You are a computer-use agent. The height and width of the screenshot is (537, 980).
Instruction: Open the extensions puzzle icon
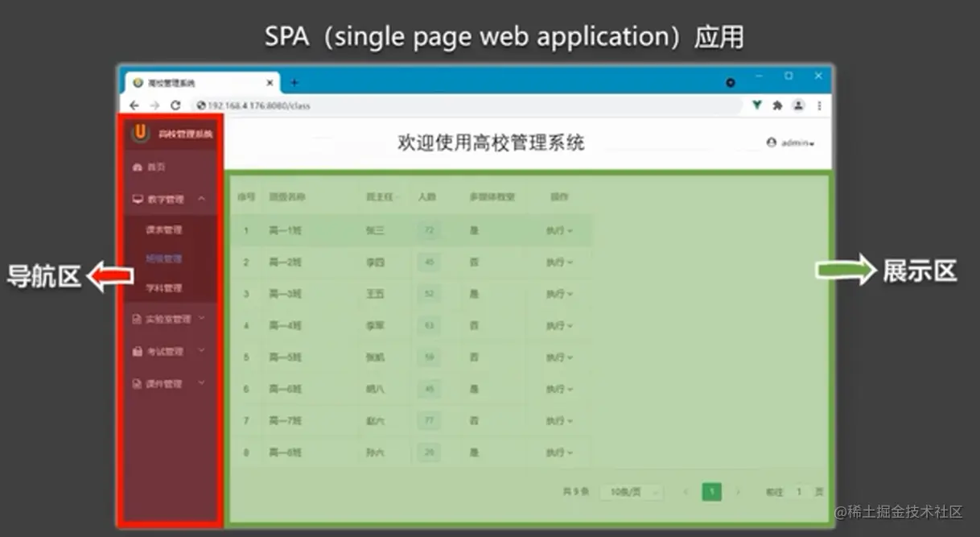click(777, 105)
